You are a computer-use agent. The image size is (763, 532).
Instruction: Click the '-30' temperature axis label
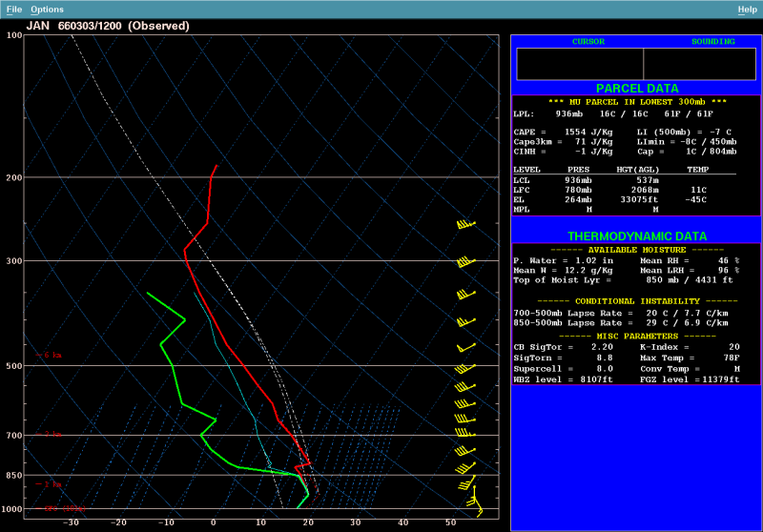(71, 522)
